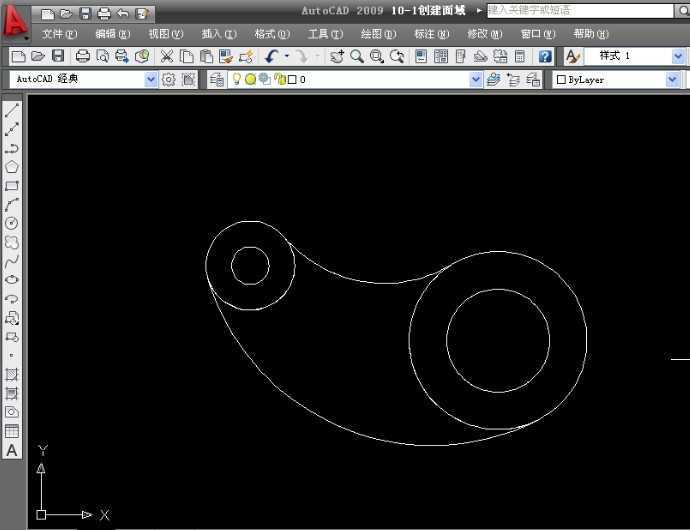
Task: Toggle layer 0 freeze sun icon
Action: coord(250,79)
